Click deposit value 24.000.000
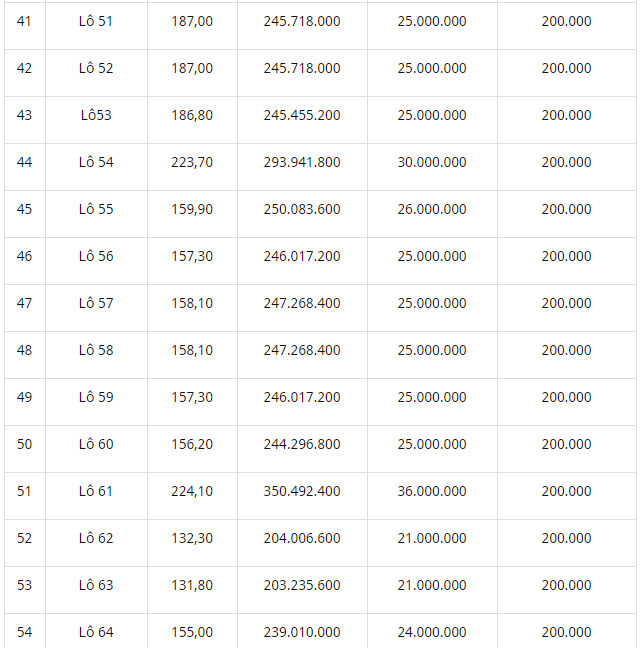This screenshot has height=648, width=643. tap(431, 632)
